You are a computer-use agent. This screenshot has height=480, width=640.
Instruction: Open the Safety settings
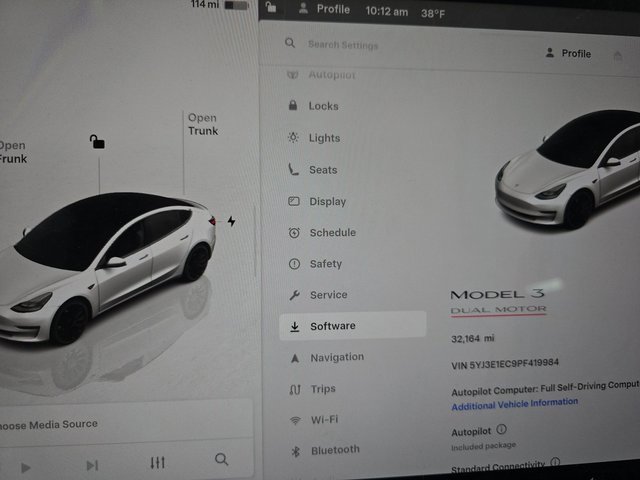[x=326, y=264]
